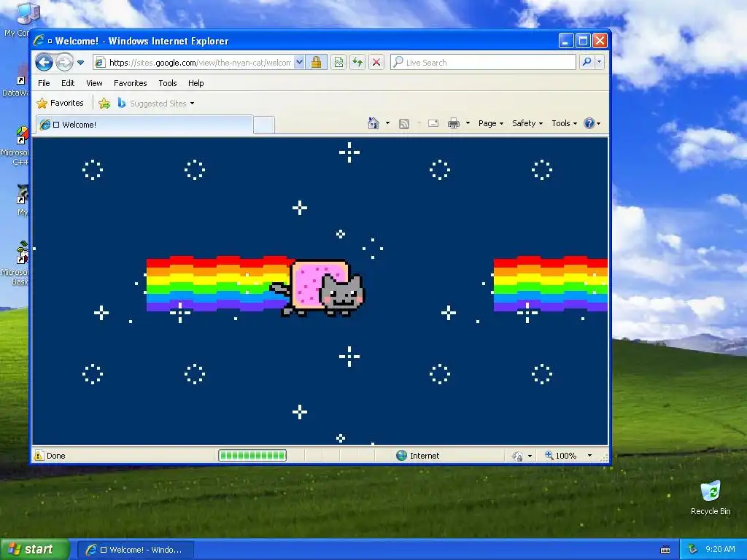
Task: Click the search magnifier button
Action: click(x=587, y=62)
